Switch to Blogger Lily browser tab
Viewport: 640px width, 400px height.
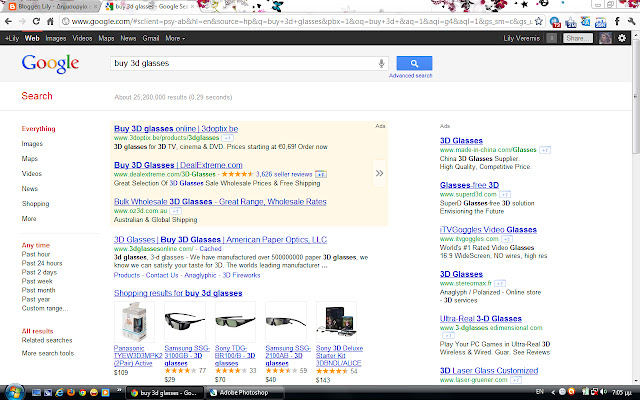click(51, 7)
